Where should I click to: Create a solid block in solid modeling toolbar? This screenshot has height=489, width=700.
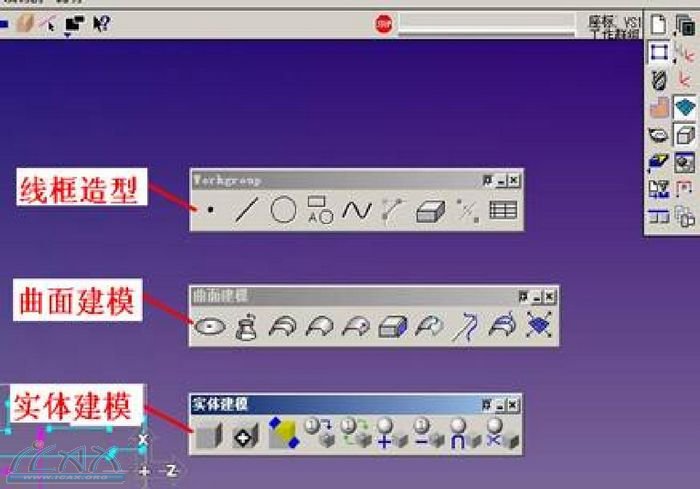tap(209, 435)
